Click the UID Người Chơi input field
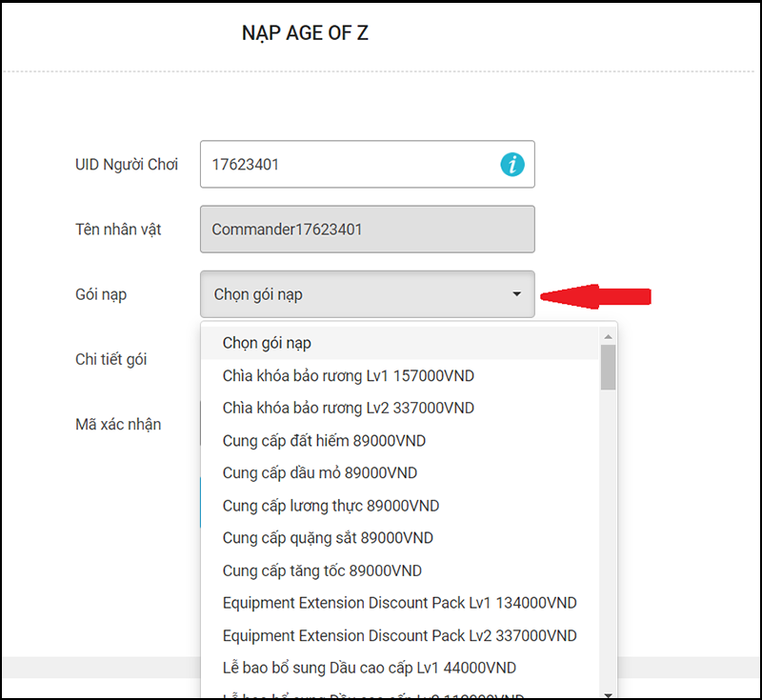This screenshot has width=762, height=700. [368, 164]
